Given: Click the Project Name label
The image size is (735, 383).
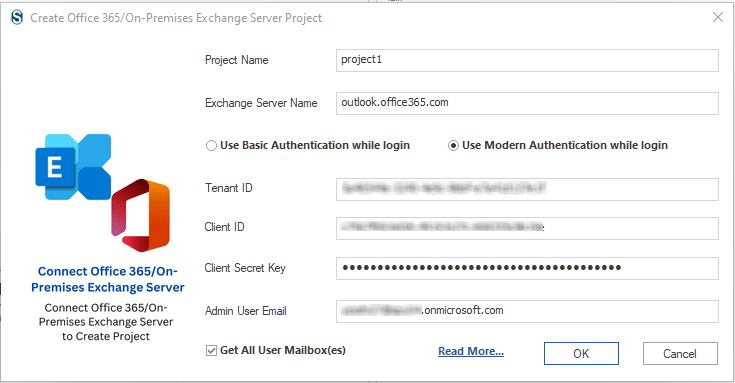Looking at the screenshot, I should pyautogui.click(x=237, y=60).
